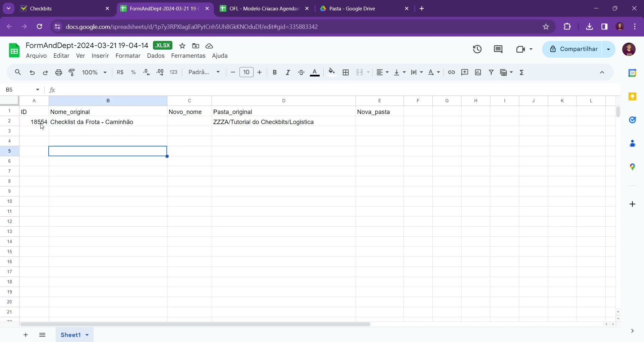Open version history clock icon
The height and width of the screenshot is (342, 644).
pos(477,49)
